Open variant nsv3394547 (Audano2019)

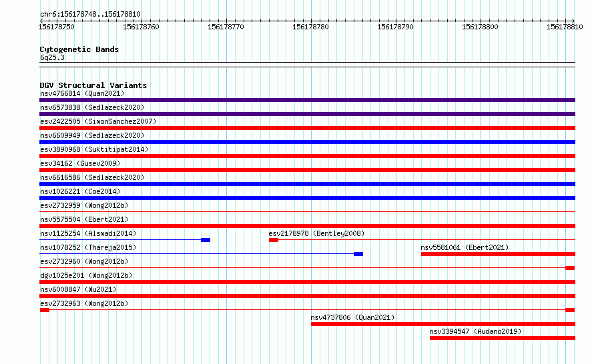(x=475, y=331)
